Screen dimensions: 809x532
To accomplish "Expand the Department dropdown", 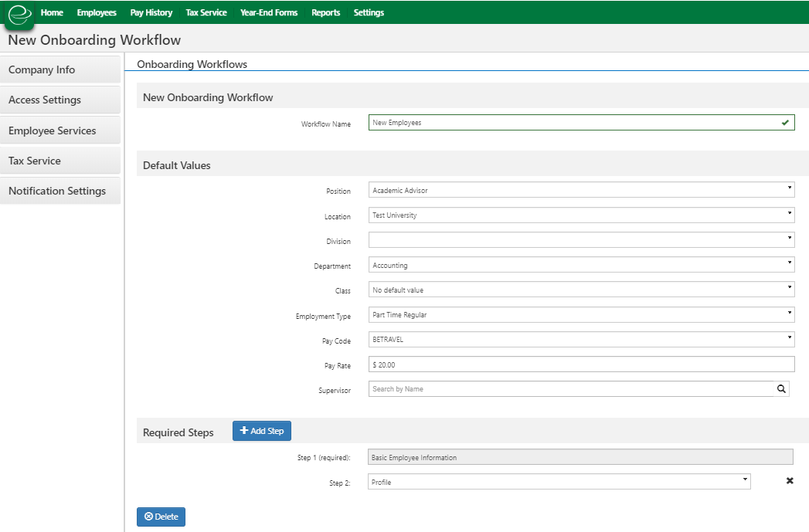I will (x=582, y=265).
